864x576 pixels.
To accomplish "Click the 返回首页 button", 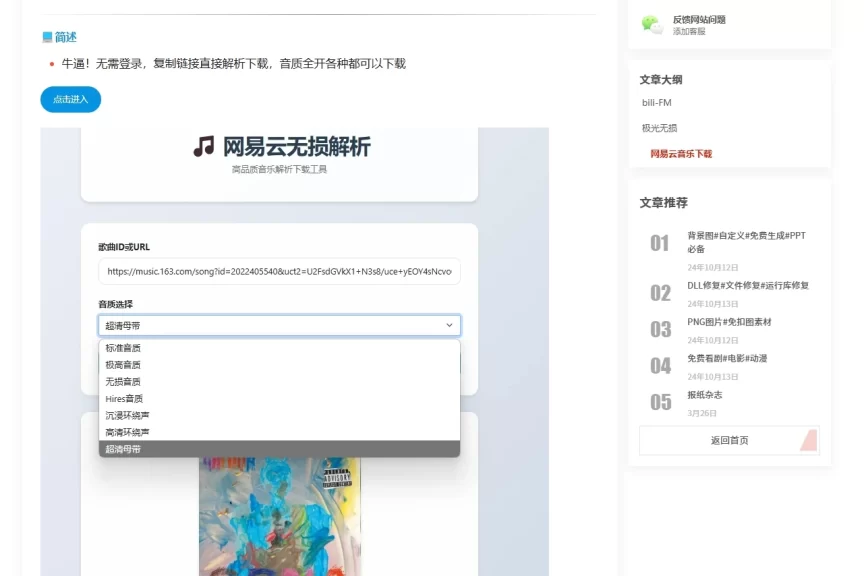I will 728,440.
